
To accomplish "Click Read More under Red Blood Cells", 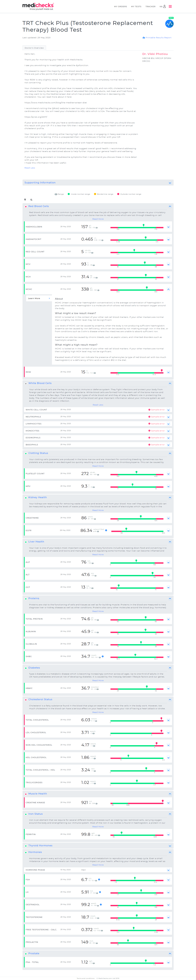I will pyautogui.click(x=98, y=219).
